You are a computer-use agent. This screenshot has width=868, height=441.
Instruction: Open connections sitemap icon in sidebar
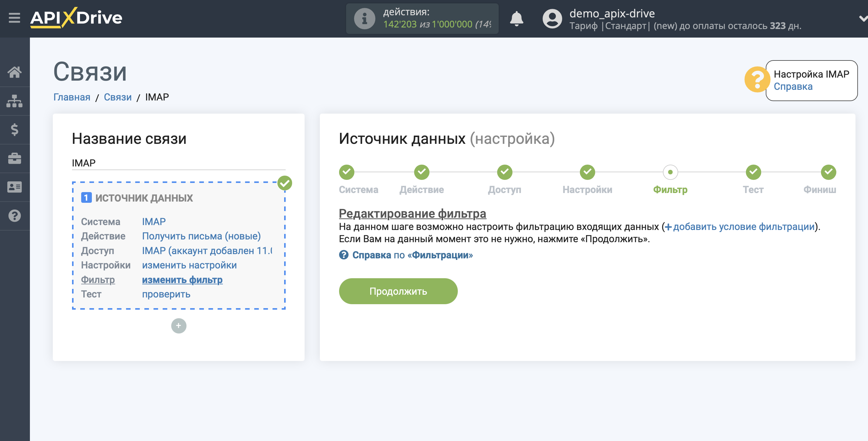tap(14, 101)
